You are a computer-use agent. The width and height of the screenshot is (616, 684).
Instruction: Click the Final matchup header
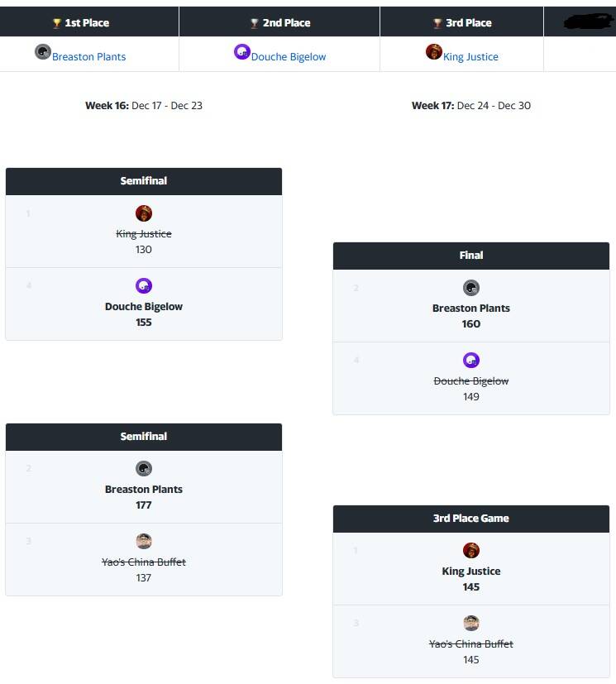470,256
